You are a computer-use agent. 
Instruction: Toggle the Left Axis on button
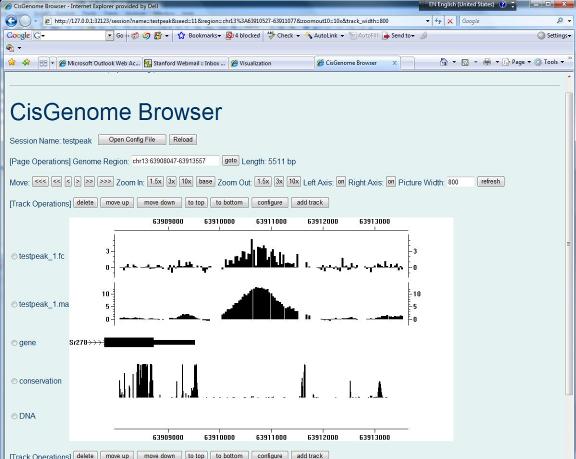point(341,181)
